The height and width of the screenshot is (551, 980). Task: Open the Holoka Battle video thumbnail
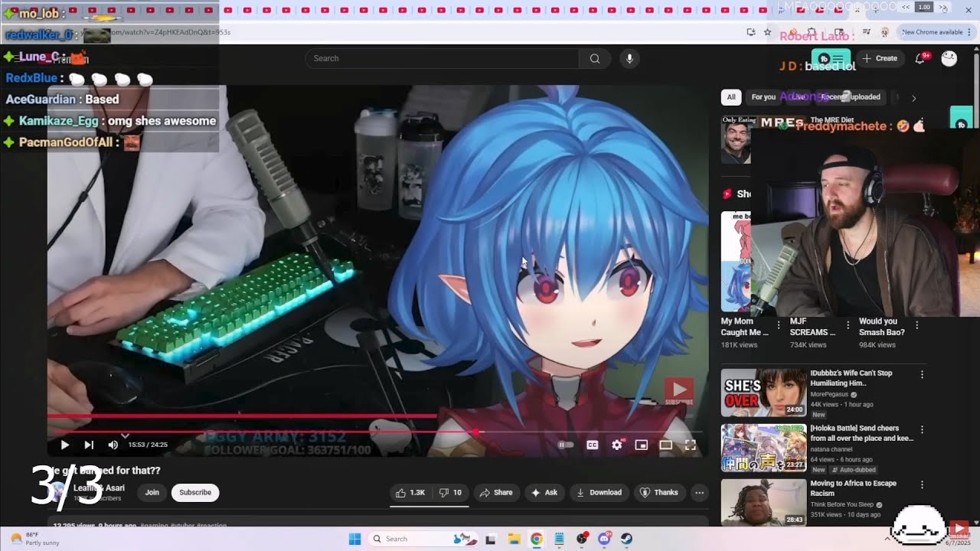(x=763, y=447)
